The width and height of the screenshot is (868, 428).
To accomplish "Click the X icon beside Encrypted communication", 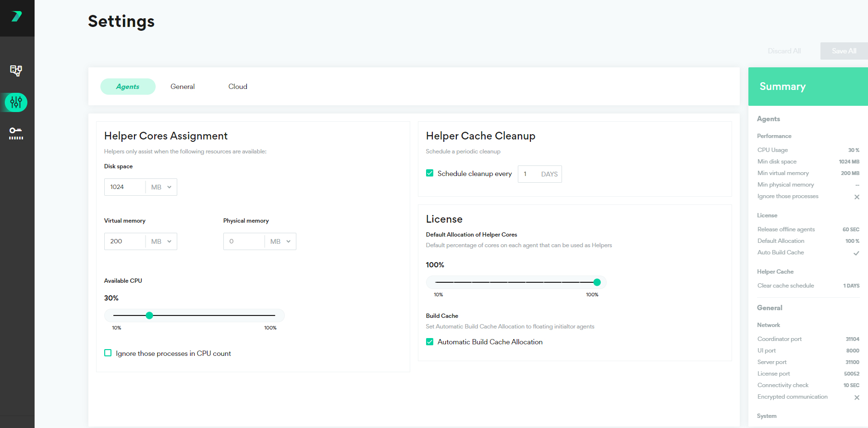I will (856, 397).
